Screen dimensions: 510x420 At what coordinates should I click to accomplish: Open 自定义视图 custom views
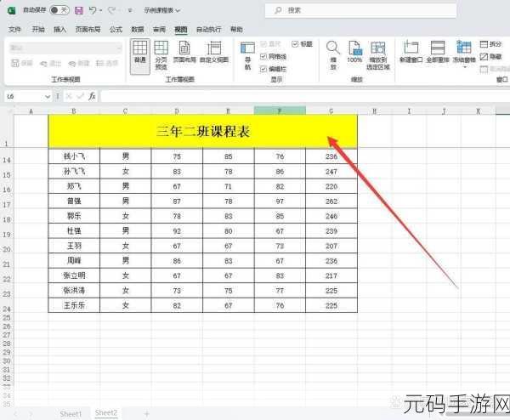coord(214,52)
